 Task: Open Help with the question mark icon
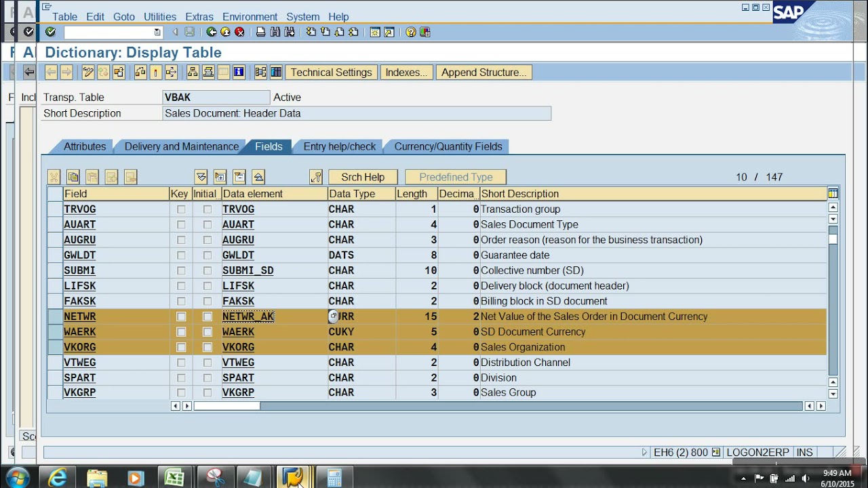click(411, 32)
